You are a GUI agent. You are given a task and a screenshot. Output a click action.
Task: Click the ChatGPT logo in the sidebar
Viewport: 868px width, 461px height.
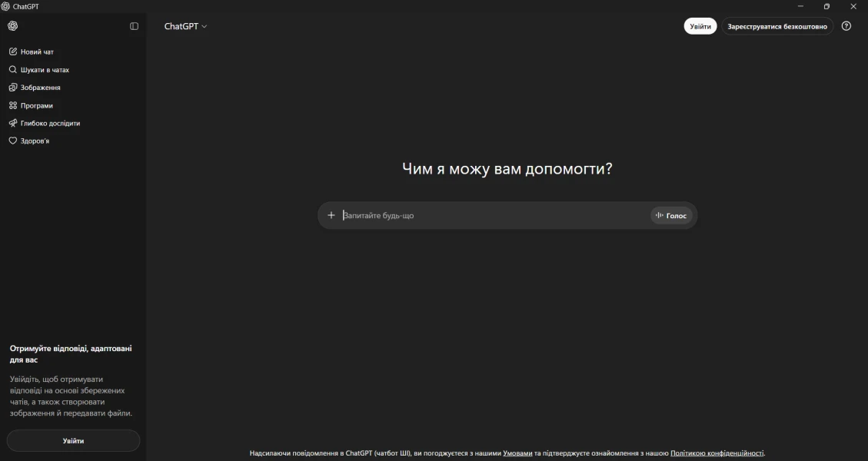pyautogui.click(x=13, y=26)
